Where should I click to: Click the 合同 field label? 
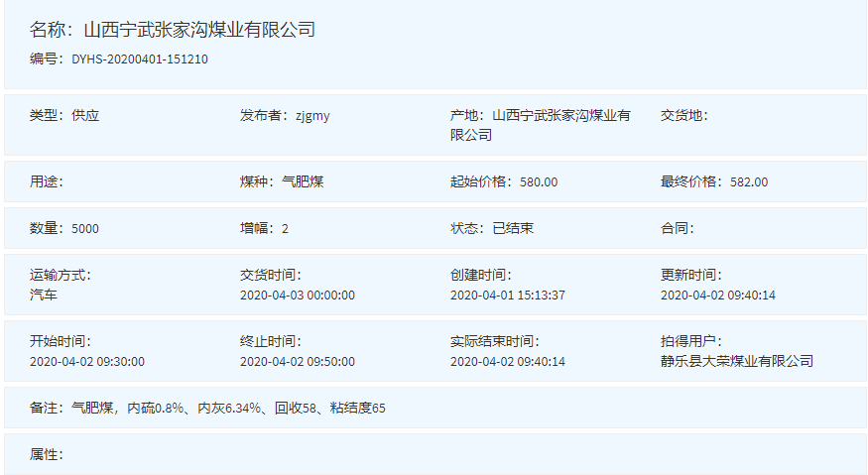678,228
